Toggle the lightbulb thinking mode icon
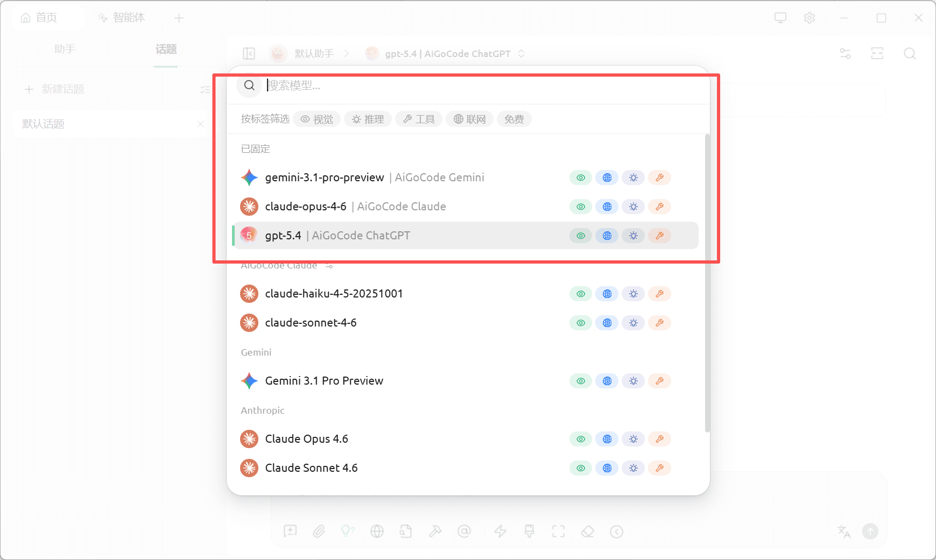Viewport: 936px width, 560px height. 348,531
